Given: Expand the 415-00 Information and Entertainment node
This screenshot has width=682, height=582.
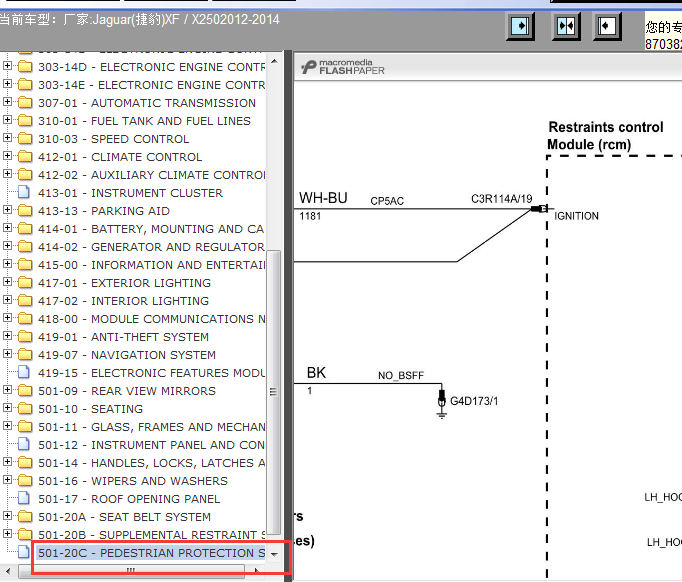Looking at the screenshot, I should click(x=7, y=264).
